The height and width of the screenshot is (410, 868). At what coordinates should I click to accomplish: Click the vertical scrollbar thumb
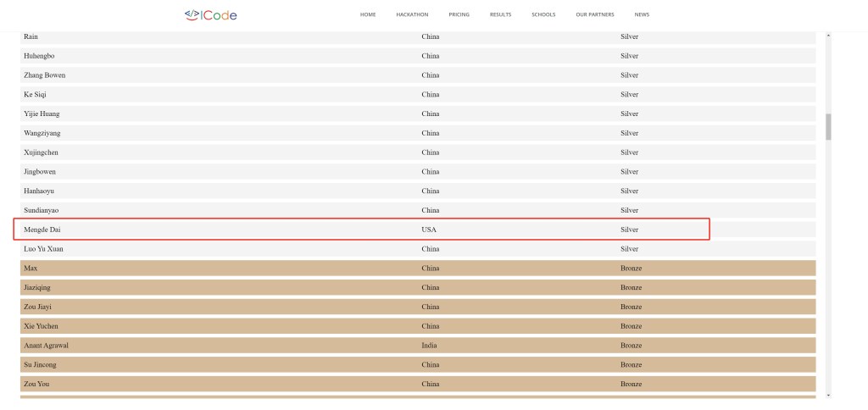(x=828, y=127)
